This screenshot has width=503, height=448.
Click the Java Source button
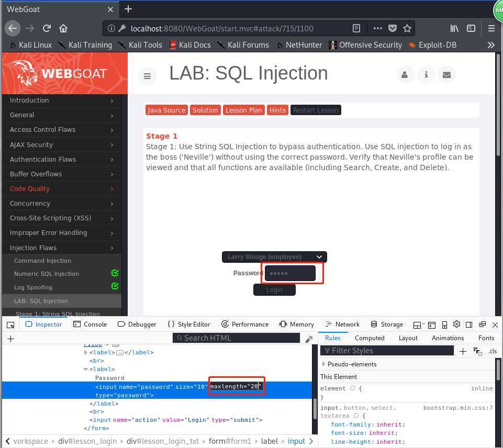pyautogui.click(x=166, y=110)
